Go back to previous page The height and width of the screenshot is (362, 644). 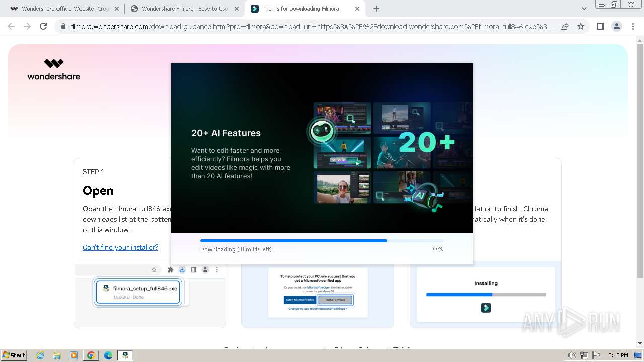[11, 26]
